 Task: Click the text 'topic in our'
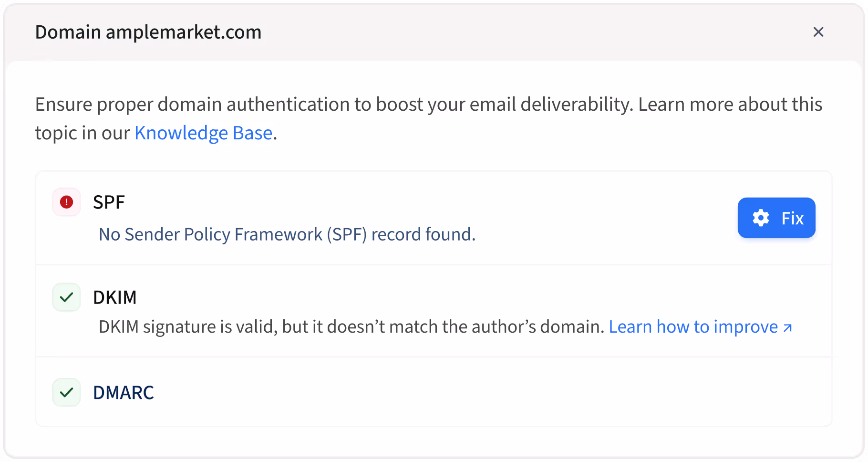[x=82, y=133]
